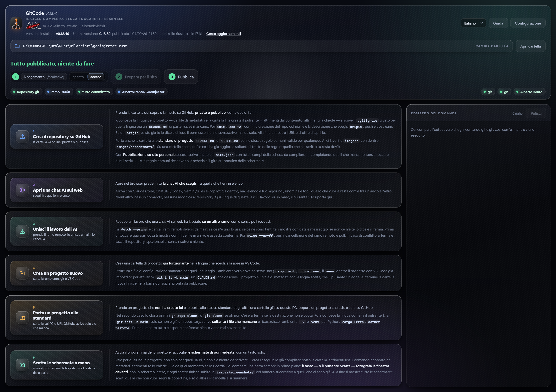Clear the command log with Pulisci

coord(536,113)
